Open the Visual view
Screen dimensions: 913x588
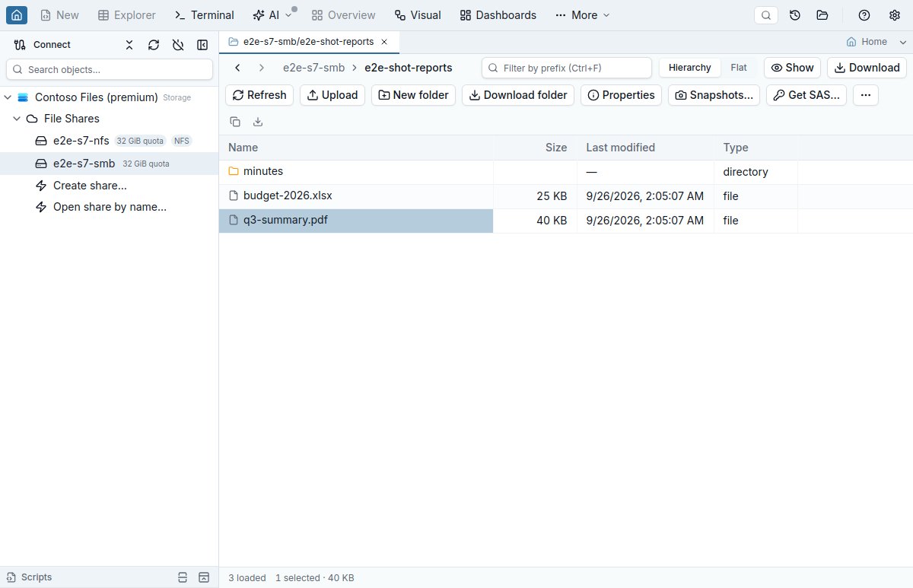(418, 15)
